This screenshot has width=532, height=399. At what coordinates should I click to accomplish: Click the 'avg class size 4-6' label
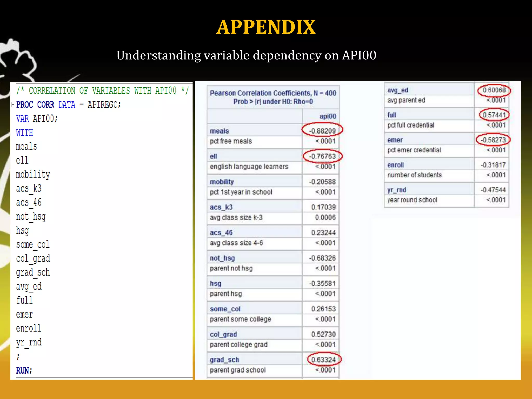(236, 243)
